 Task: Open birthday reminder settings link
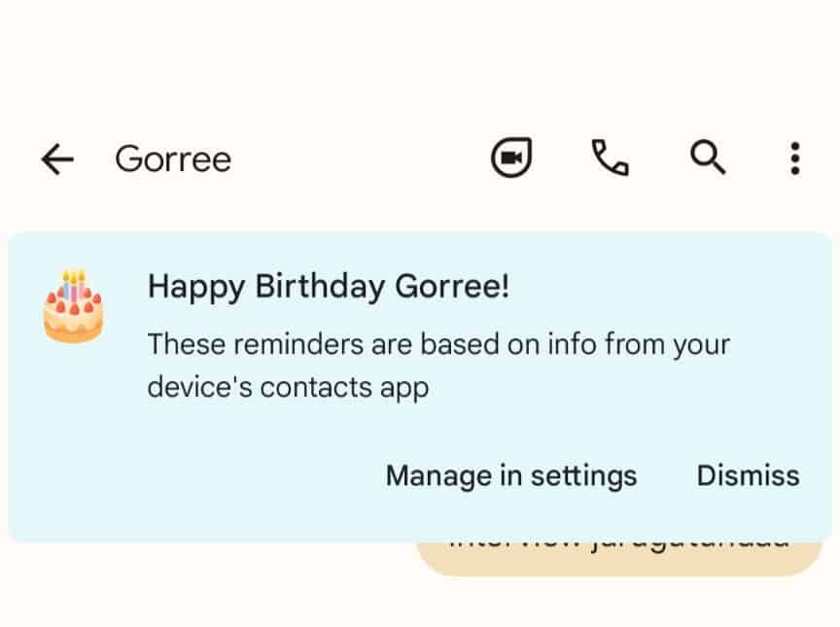[511, 475]
